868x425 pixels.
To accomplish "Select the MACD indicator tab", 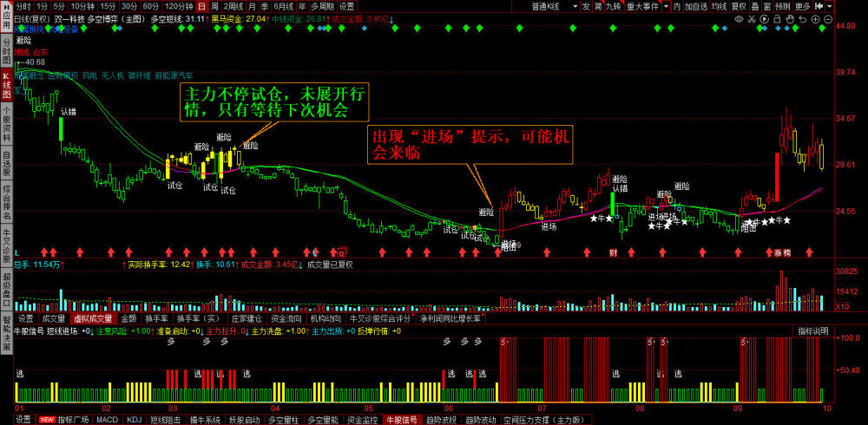I will [x=107, y=420].
